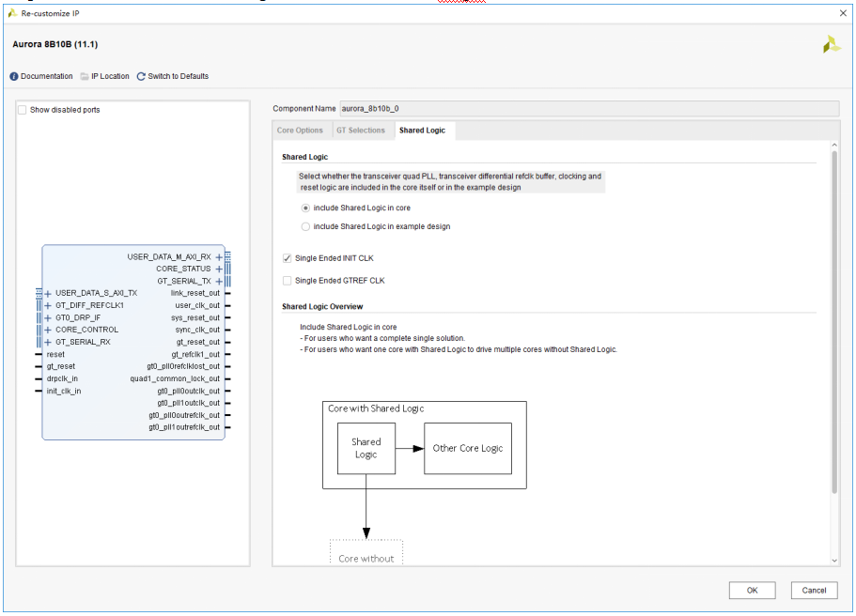This screenshot has width=856, height=616.
Task: Open the Documentation info icon
Action: 14,76
